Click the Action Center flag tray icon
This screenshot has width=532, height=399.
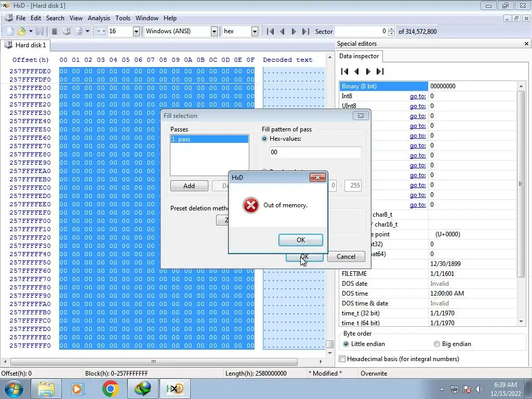coord(467,389)
